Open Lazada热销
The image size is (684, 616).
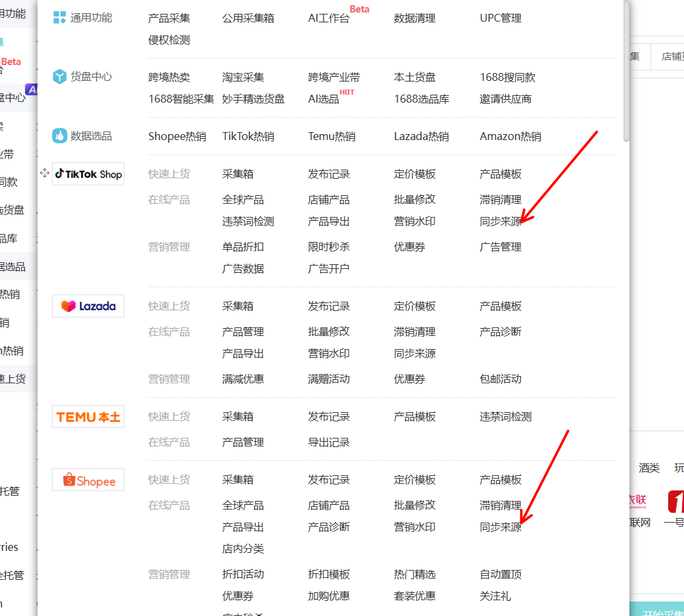(422, 137)
